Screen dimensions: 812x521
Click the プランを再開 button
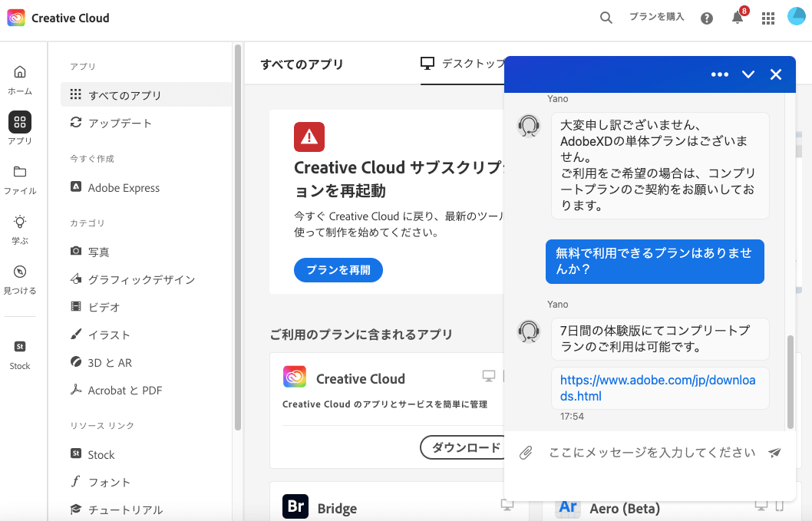coord(338,270)
